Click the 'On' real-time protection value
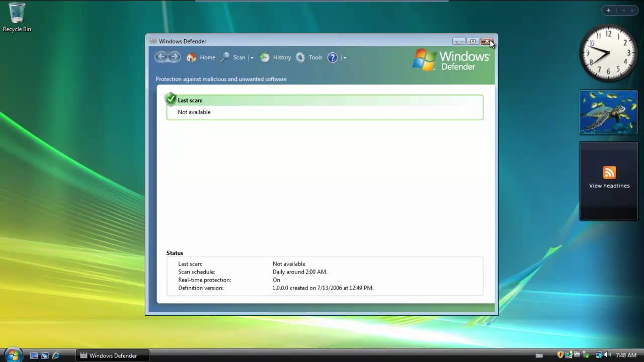 276,280
